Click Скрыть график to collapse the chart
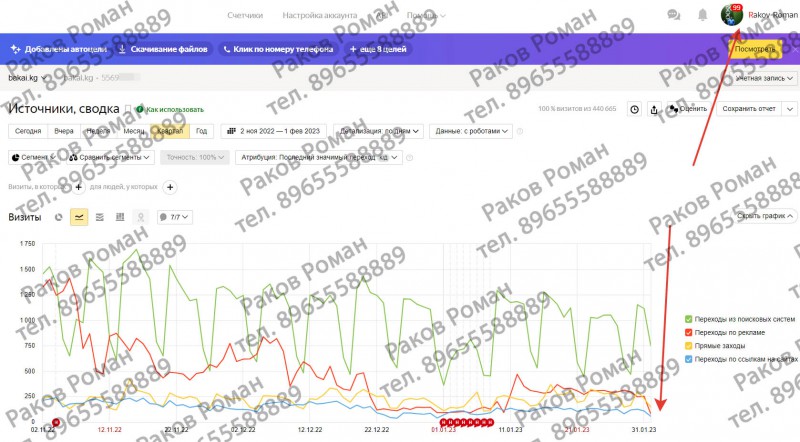 764,216
